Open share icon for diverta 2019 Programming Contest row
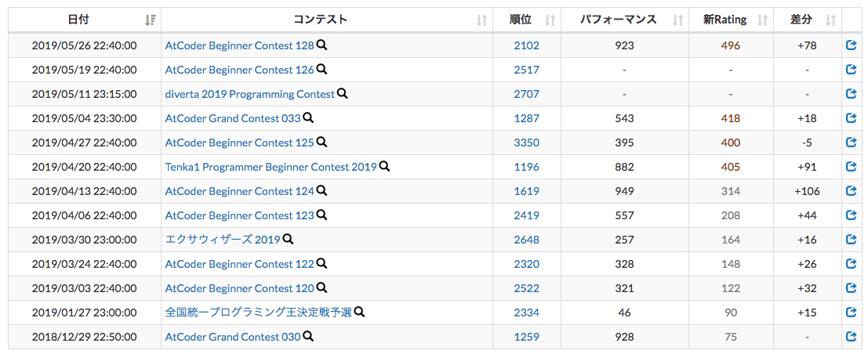The height and width of the screenshot is (354, 868). tap(852, 94)
